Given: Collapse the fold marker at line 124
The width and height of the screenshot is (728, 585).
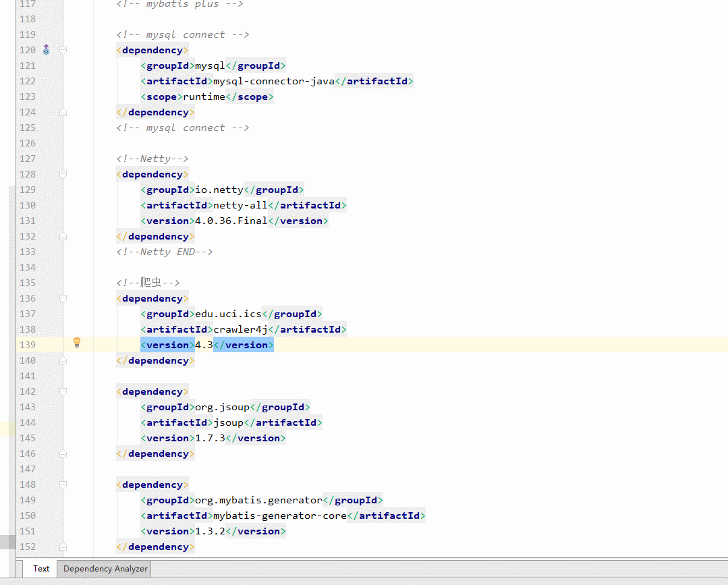Looking at the screenshot, I should [x=63, y=112].
